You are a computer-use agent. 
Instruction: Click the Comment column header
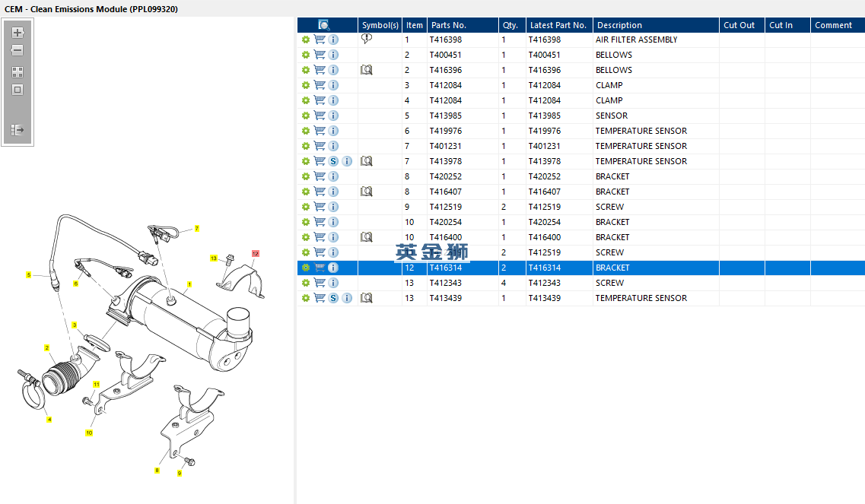pyautogui.click(x=838, y=25)
